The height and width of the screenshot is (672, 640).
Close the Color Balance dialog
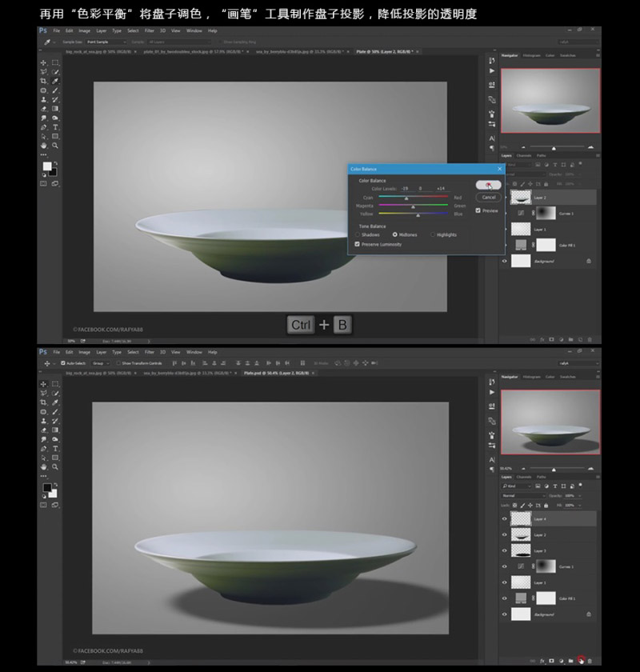[499, 169]
